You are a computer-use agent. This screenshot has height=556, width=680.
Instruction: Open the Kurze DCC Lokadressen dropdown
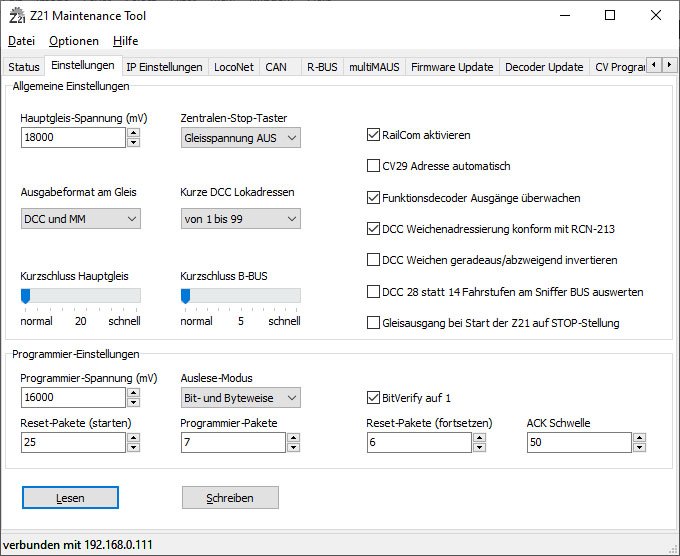(241, 219)
